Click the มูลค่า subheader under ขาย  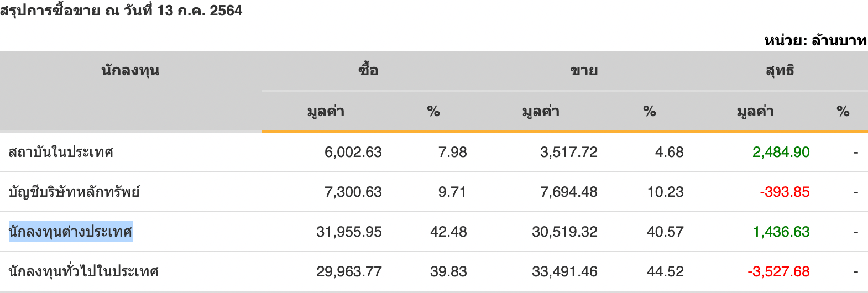tap(541, 112)
